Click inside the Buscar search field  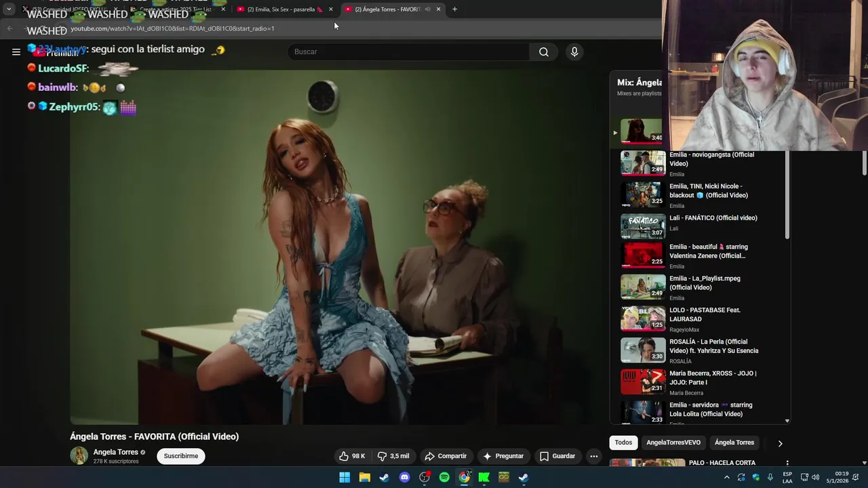click(409, 52)
